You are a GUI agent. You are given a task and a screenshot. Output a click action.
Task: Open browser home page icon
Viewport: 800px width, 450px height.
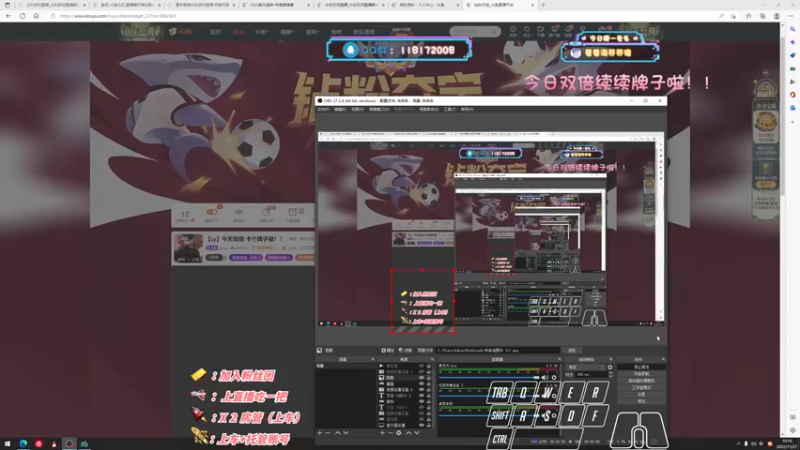point(36,16)
